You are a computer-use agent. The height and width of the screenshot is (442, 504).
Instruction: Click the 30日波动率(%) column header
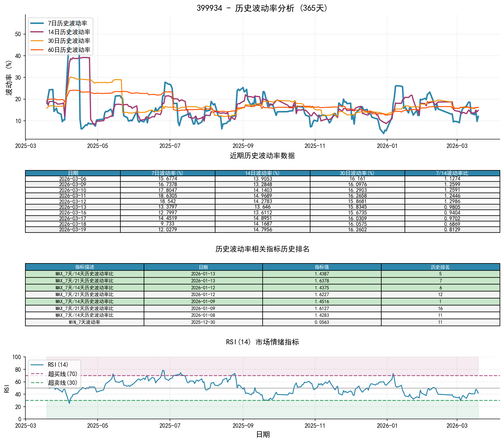click(357, 173)
